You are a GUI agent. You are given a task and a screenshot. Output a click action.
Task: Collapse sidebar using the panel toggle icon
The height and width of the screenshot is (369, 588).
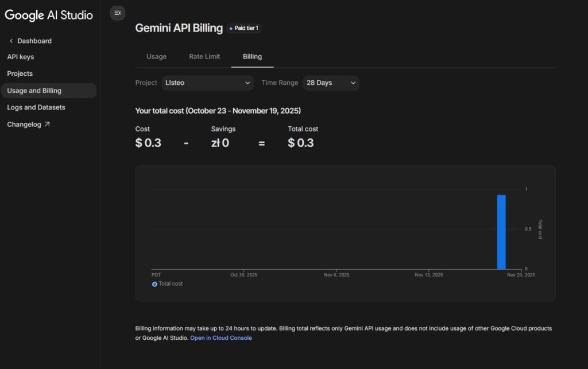[x=117, y=13]
